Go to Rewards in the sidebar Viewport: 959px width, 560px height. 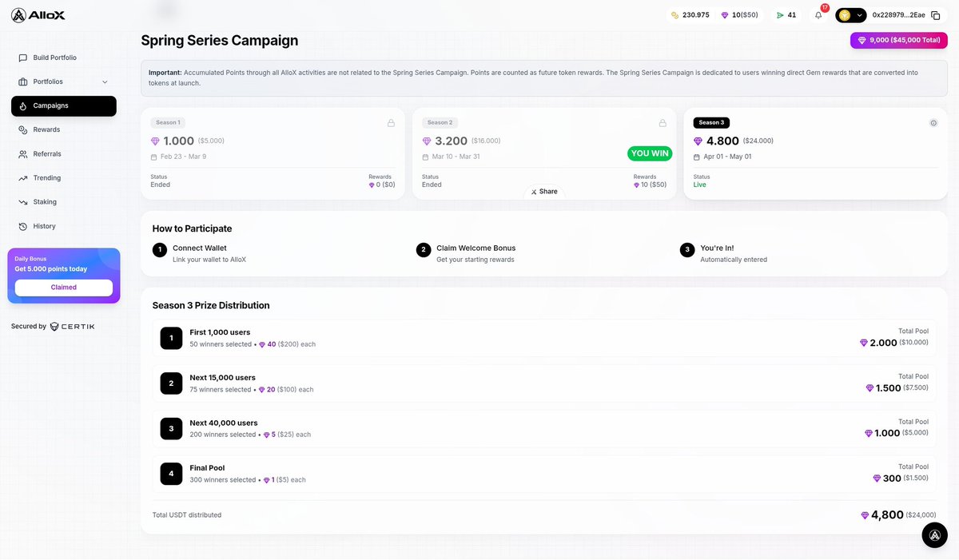(64, 129)
